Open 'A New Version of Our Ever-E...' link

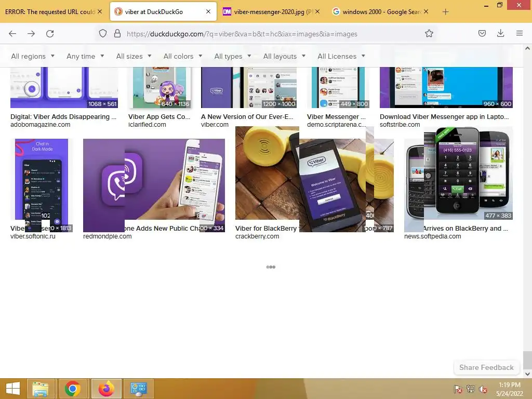point(247,117)
